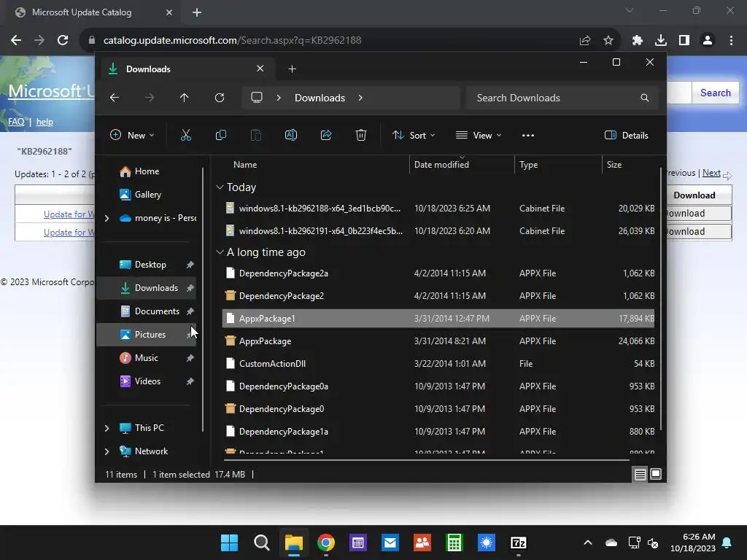Sort by the Type column header
Image resolution: width=747 pixels, height=560 pixels.
[x=528, y=165]
